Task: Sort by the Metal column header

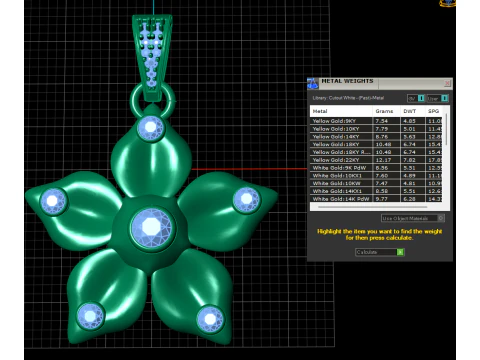Action: (x=341, y=111)
